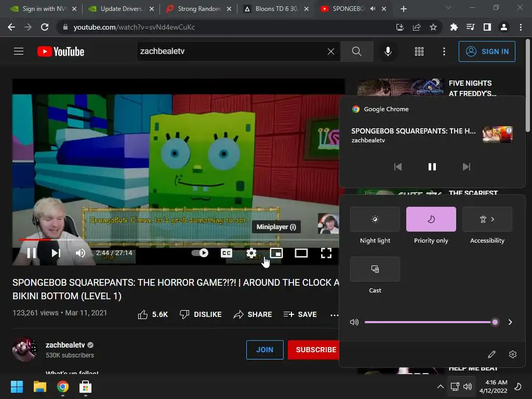Open YouTube apps grid
The height and width of the screenshot is (399, 532).
[419, 51]
